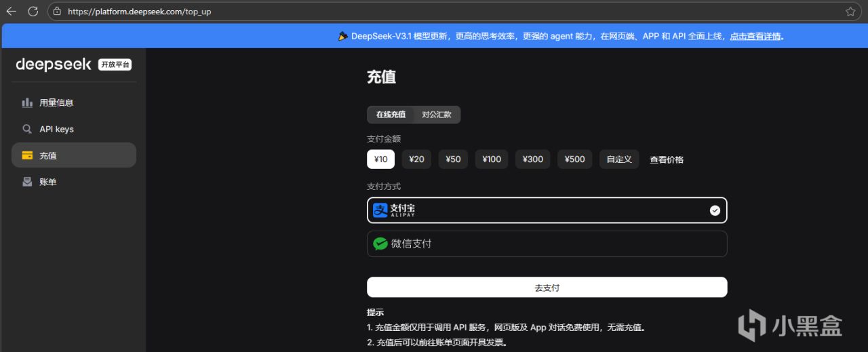The image size is (868, 352).
Task: Click the 提示 heading
Action: coord(376,313)
